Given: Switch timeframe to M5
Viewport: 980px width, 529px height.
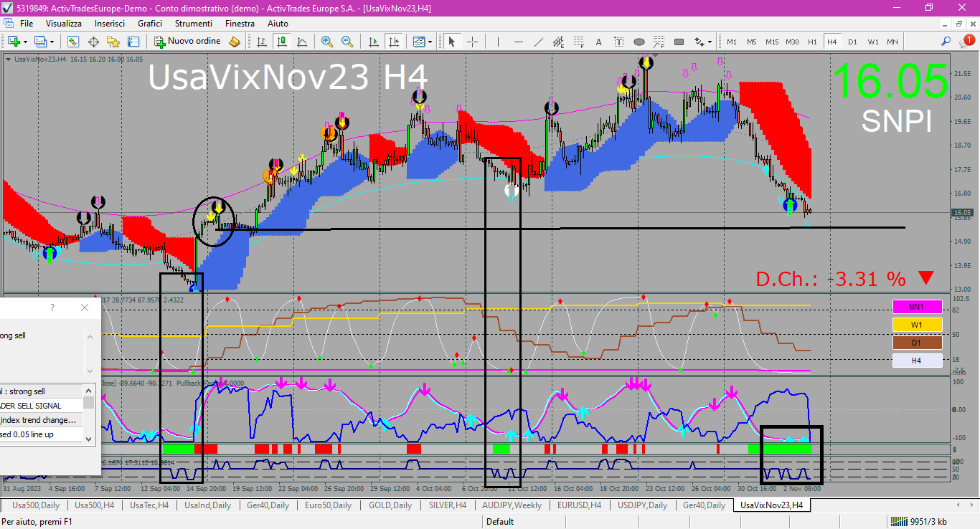Looking at the screenshot, I should click(x=751, y=42).
